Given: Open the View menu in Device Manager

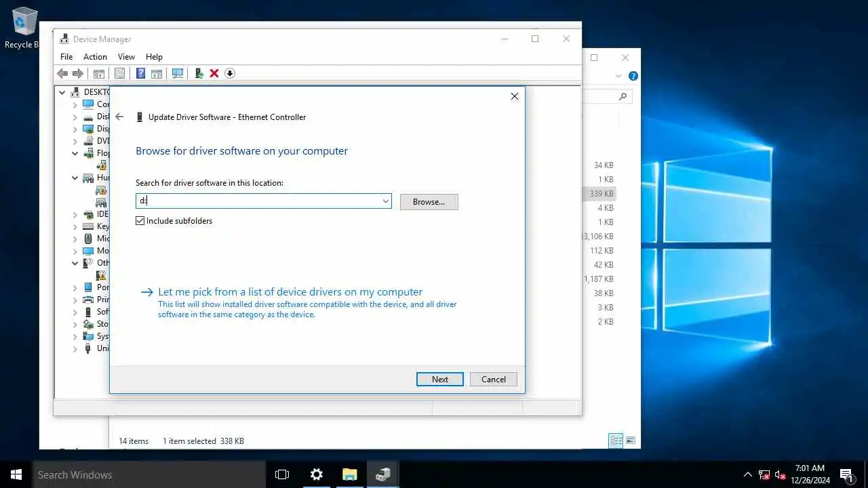Looking at the screenshot, I should pyautogui.click(x=126, y=57).
